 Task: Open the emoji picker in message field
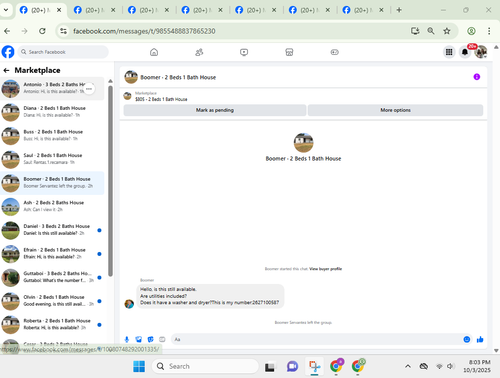click(x=467, y=339)
